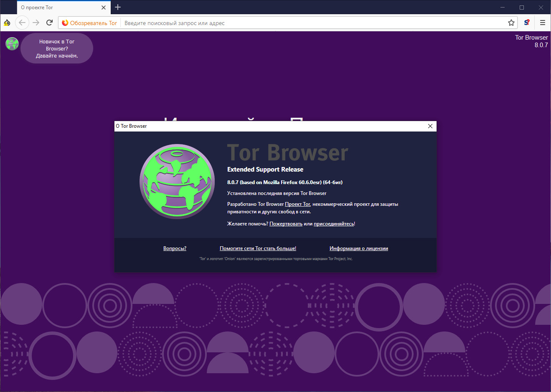Click the 'Tor Browser 8.0.7' page label
Screen dimensions: 551x392
point(531,41)
